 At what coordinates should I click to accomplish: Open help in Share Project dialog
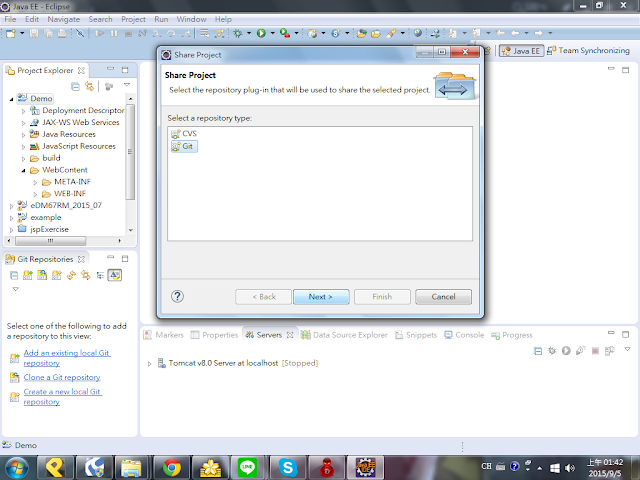coord(177,296)
